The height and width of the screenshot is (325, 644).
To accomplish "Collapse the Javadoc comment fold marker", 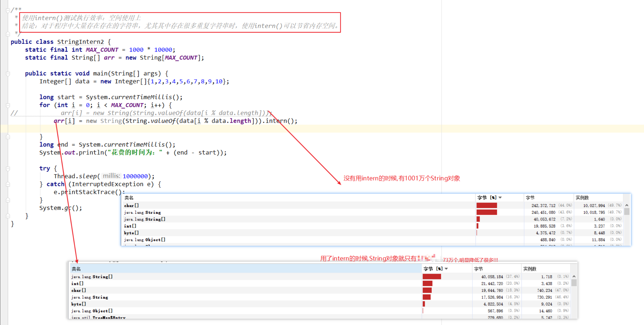I will tap(8, 10).
